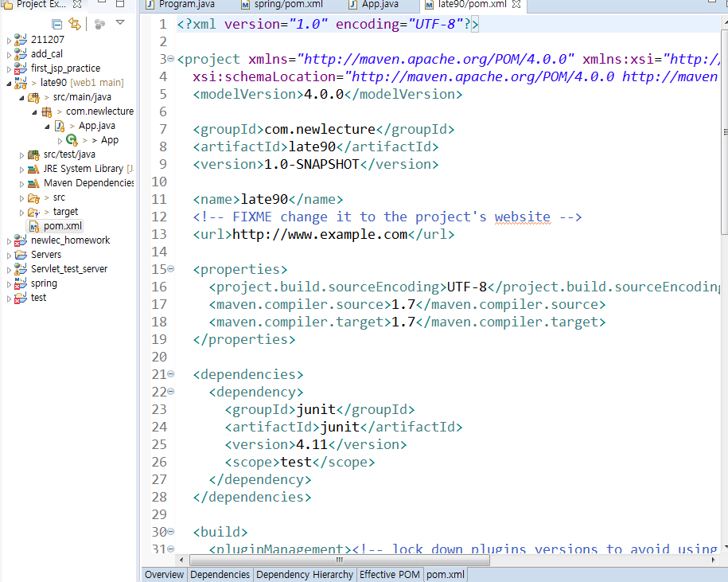Click the filter icon in Project Explorer toolbar
Viewport: 728px width, 582px height.
click(x=99, y=24)
